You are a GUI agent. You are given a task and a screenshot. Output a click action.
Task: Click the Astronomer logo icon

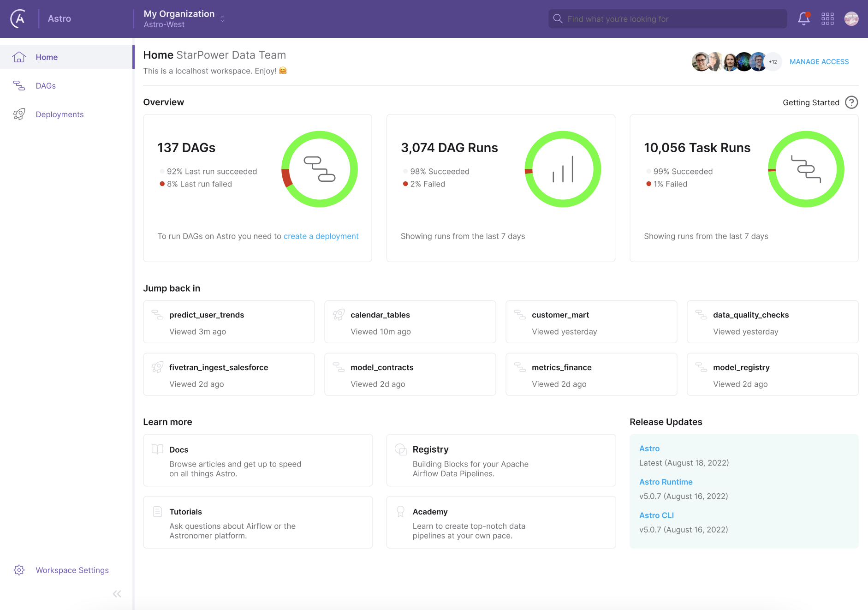coord(18,19)
